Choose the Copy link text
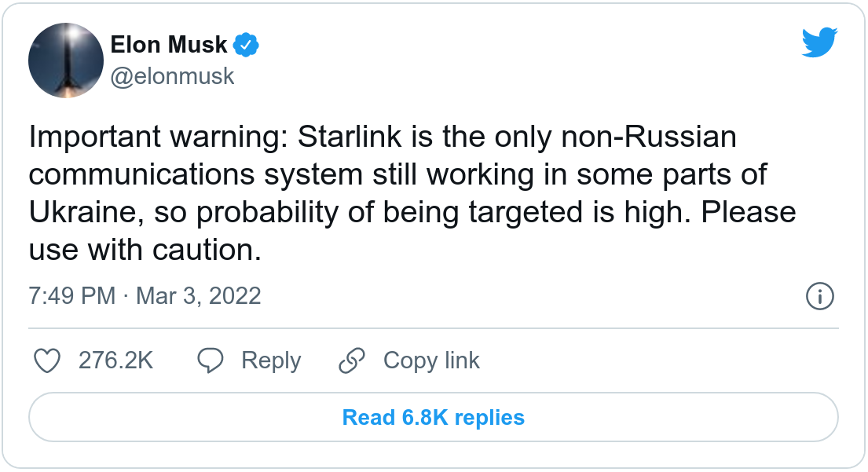 [431, 360]
